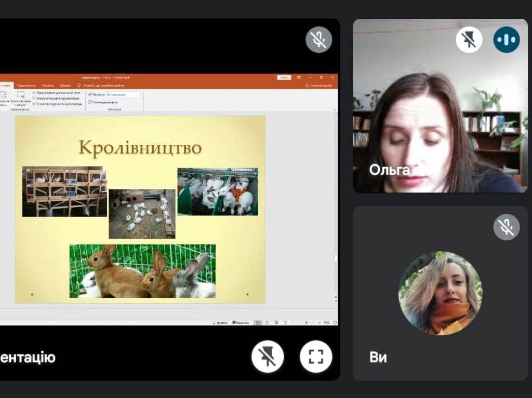Viewport: 532px width, 398px height.
Task: Click the fit slide to window icon
Action: (334, 322)
